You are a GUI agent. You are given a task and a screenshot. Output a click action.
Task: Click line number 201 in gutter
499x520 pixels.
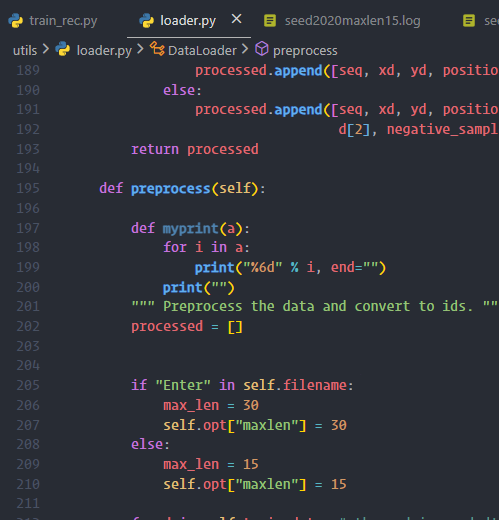(x=28, y=306)
